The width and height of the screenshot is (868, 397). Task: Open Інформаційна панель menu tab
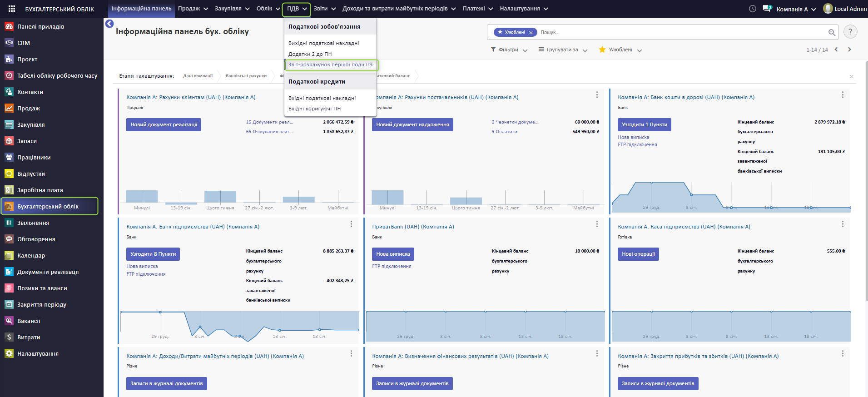point(141,9)
